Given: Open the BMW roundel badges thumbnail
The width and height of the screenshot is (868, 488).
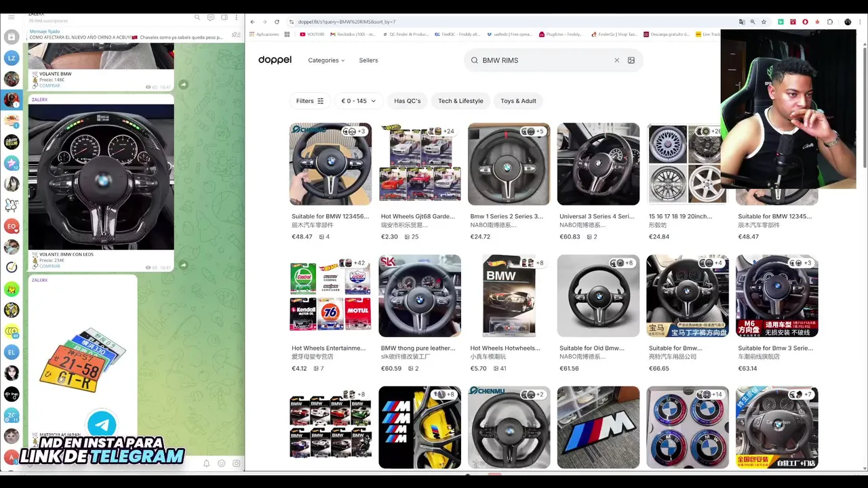Looking at the screenshot, I should [x=687, y=427].
